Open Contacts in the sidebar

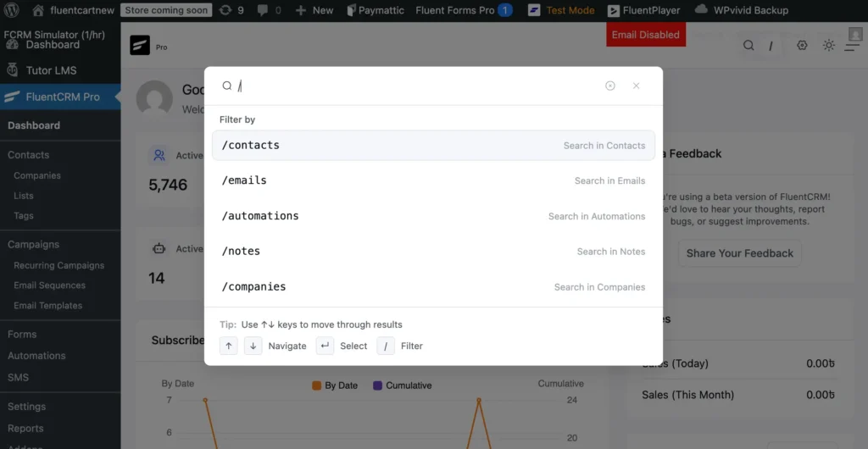(x=28, y=155)
